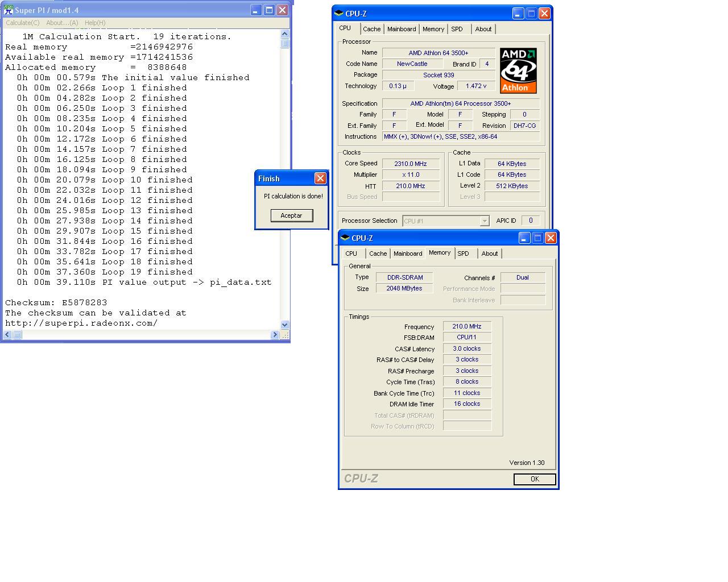Click the memory Type value "DDR-SDRAM"
The height and width of the screenshot is (582, 728).
pyautogui.click(x=404, y=277)
